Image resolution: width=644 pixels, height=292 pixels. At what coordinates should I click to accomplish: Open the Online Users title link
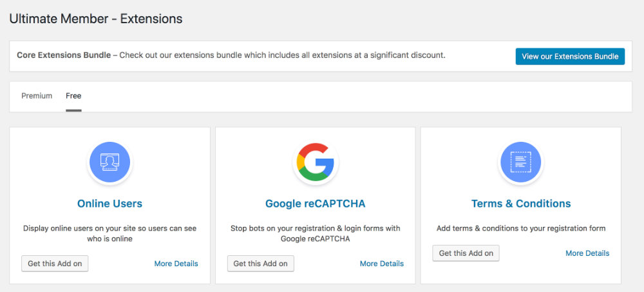(x=109, y=204)
